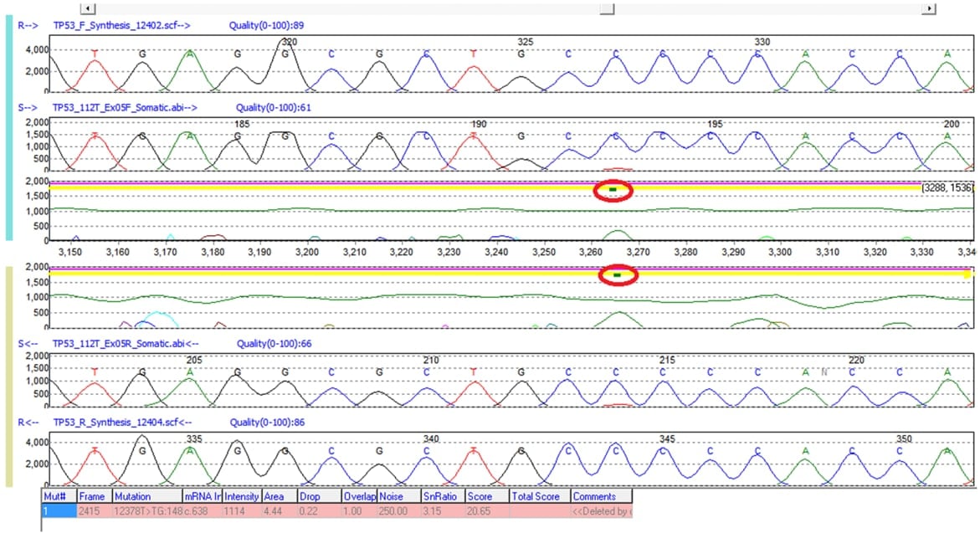980x533 pixels.
Task: Click the Mutation column header
Action: coord(146,496)
